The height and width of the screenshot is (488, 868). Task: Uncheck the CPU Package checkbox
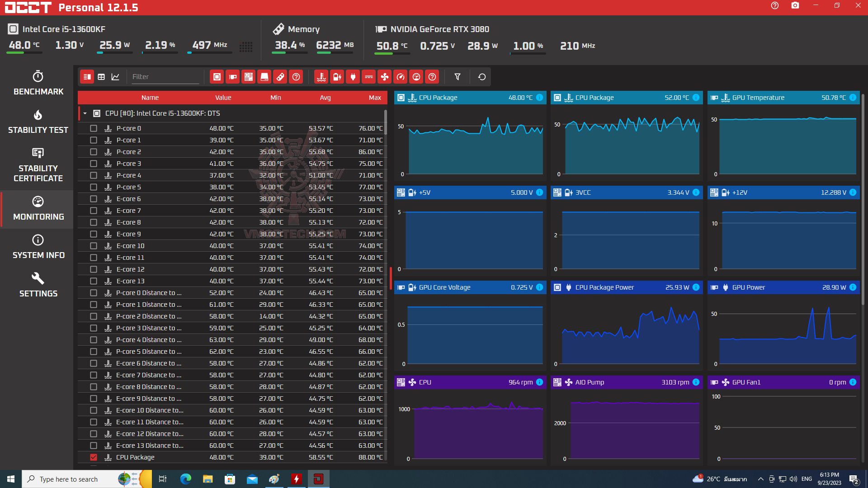[x=94, y=457]
